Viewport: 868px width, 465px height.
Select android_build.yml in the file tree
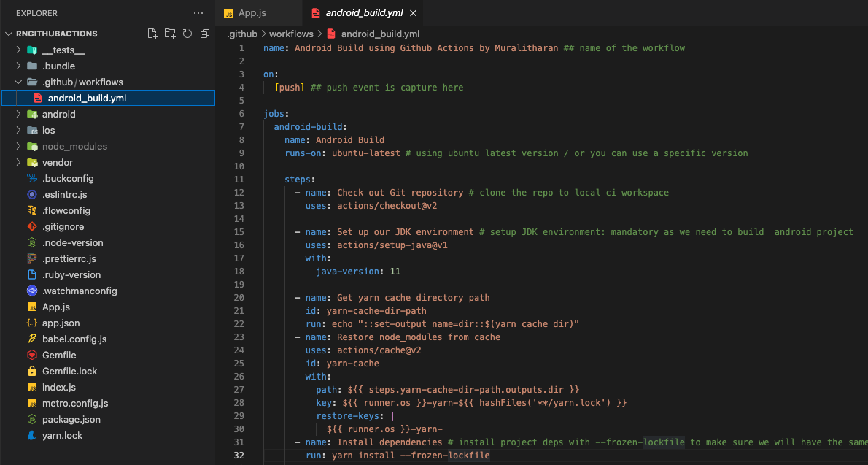[109, 98]
